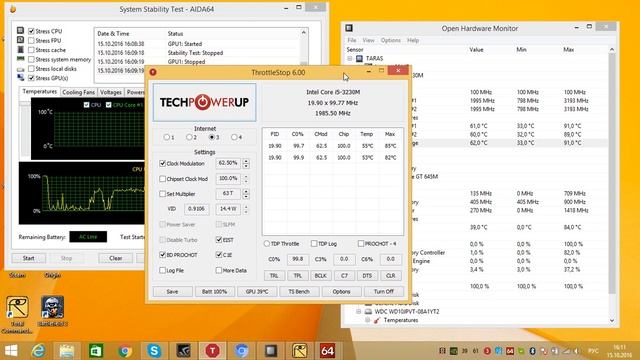Image resolution: width=640 pixels, height=360 pixels.
Task: Select TDP Throttle radio option
Action: [267, 244]
